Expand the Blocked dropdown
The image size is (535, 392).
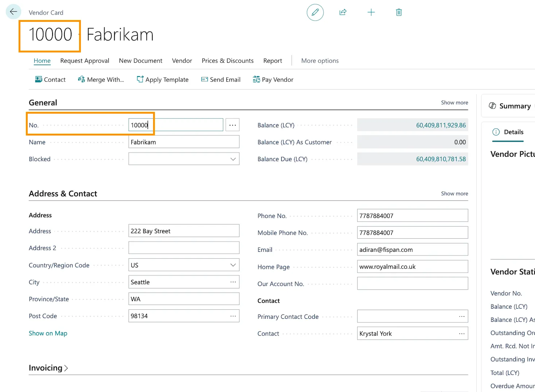(233, 159)
